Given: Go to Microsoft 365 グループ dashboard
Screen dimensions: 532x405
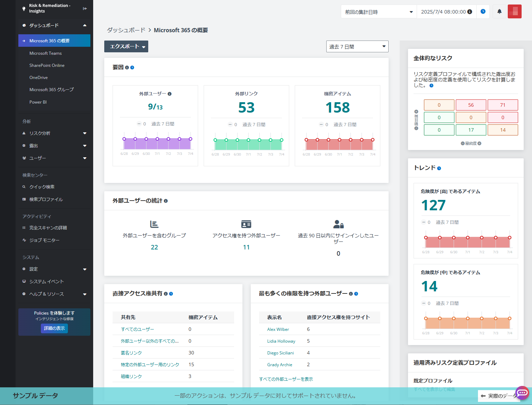Looking at the screenshot, I should point(52,90).
